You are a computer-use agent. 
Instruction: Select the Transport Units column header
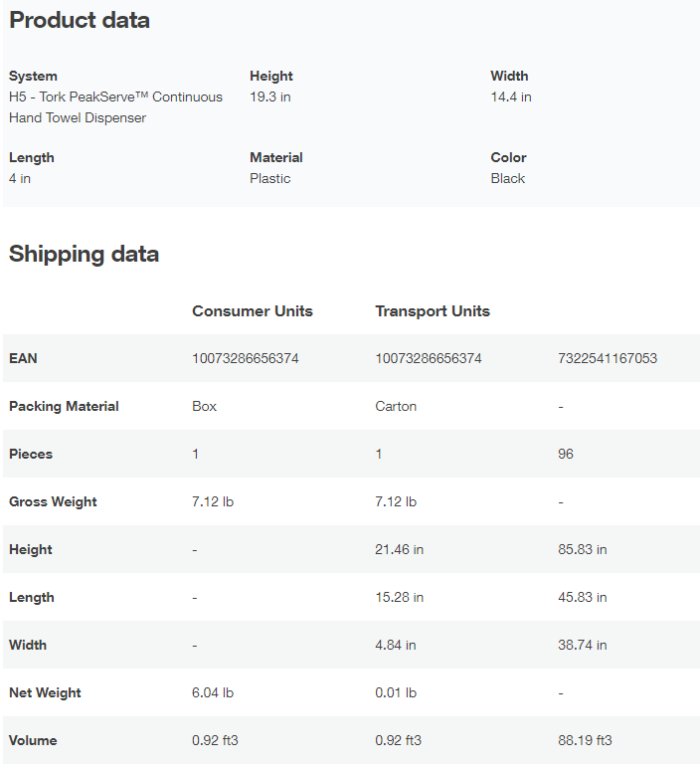tap(432, 311)
